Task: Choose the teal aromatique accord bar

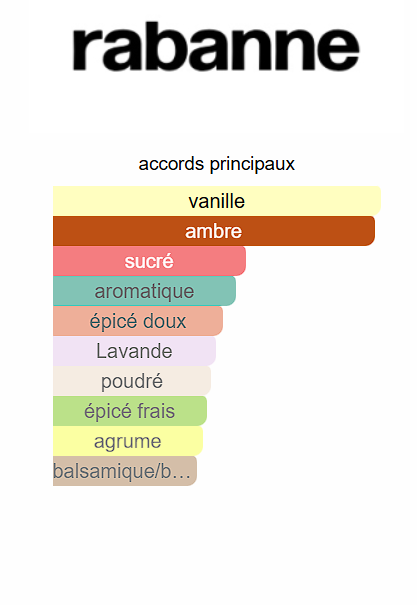Action: tap(144, 291)
